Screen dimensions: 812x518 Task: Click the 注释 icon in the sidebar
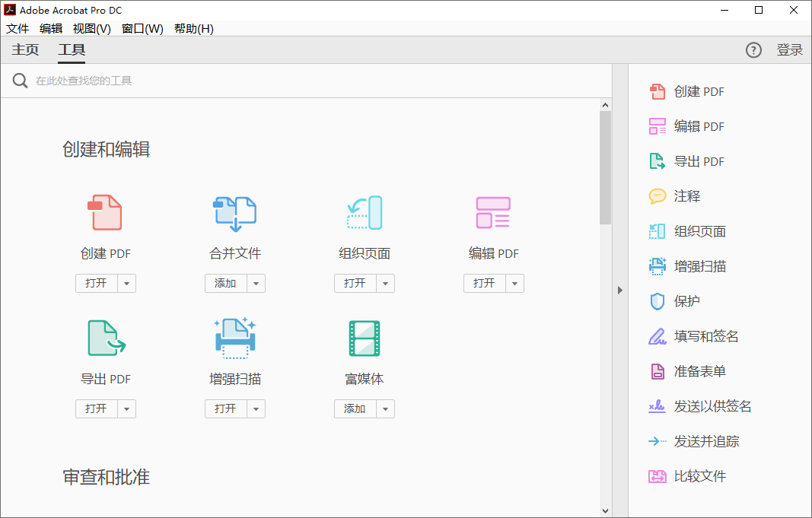656,196
